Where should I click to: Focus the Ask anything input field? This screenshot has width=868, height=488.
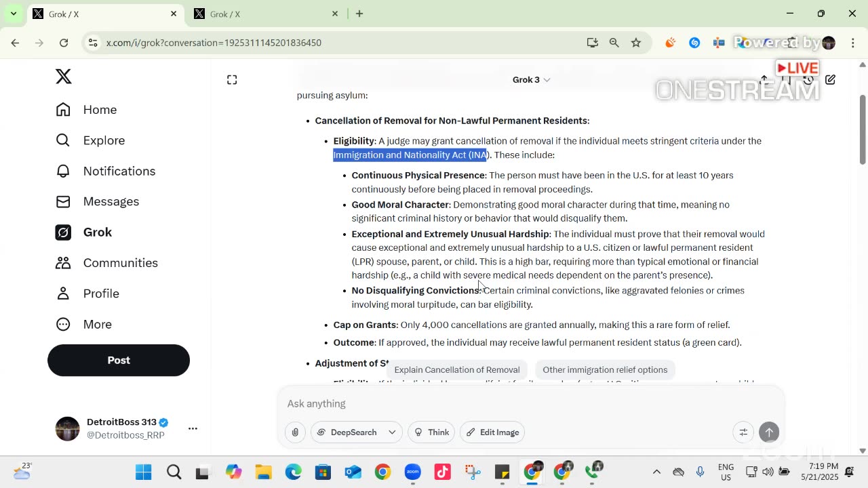pos(531,403)
